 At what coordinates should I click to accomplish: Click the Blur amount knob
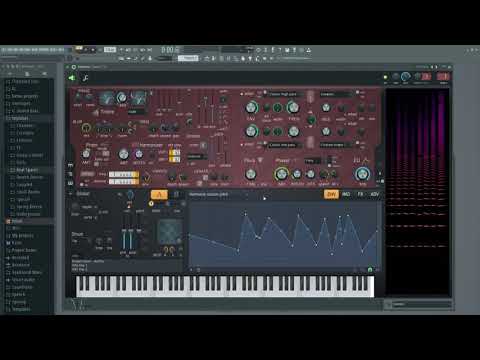[86, 128]
